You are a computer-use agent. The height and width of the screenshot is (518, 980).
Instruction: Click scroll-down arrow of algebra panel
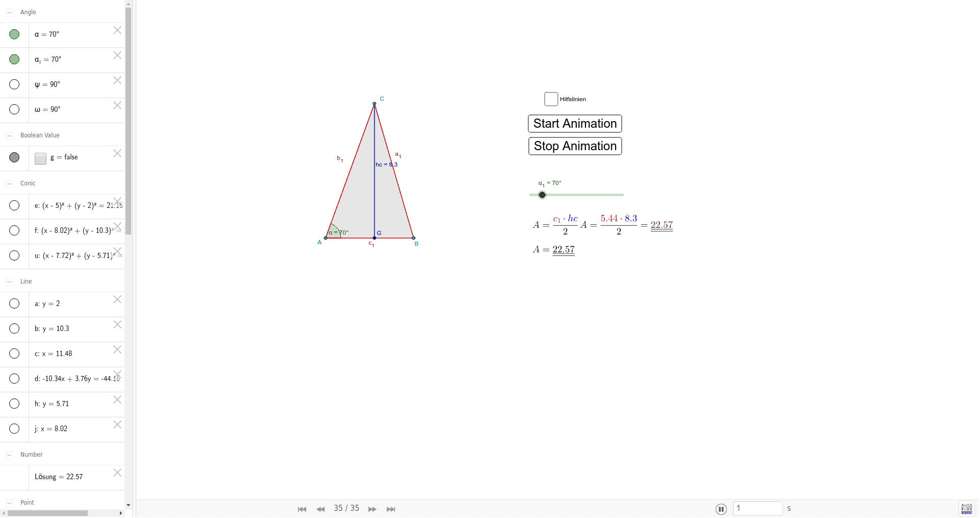129,505
